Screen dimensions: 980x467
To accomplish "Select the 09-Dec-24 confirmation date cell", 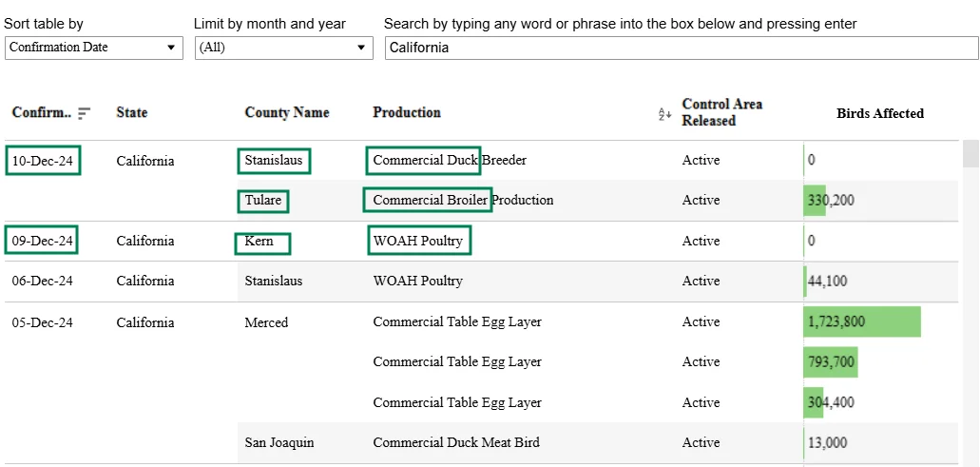I will click(42, 241).
